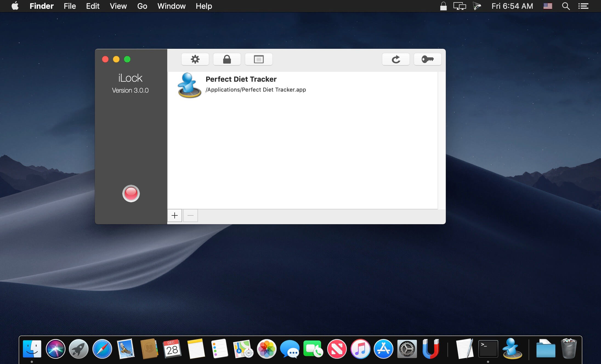Maximize the iLock window with green button
The width and height of the screenshot is (601, 364).
127,59
